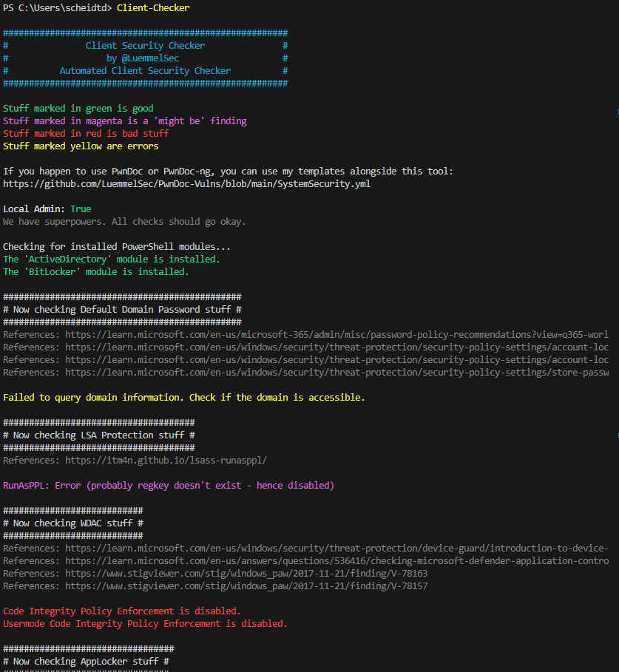The width and height of the screenshot is (619, 672).
Task: Click 'Stuff marked yellow are errors'
Action: (81, 146)
